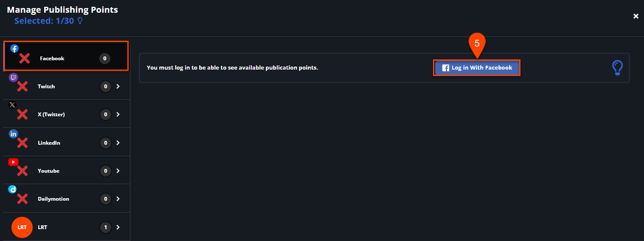644x241 pixels.
Task: Click the large lightbulb hint icon
Action: 617,68
